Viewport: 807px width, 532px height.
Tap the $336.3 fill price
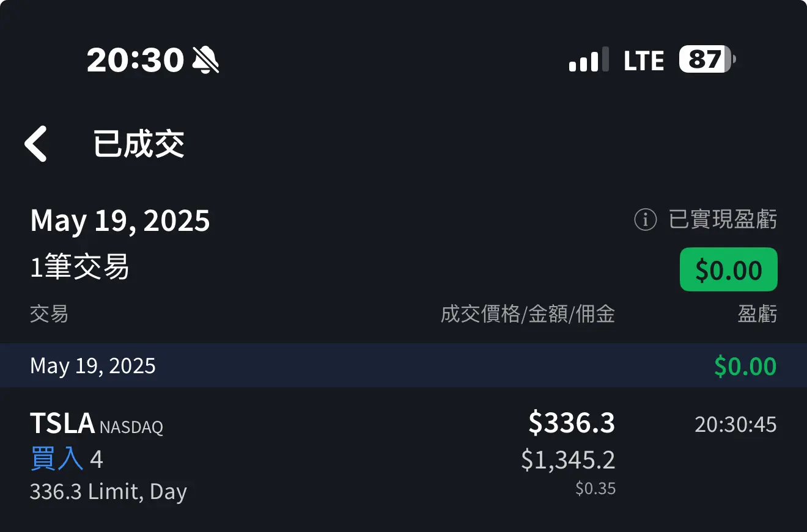[x=572, y=423]
